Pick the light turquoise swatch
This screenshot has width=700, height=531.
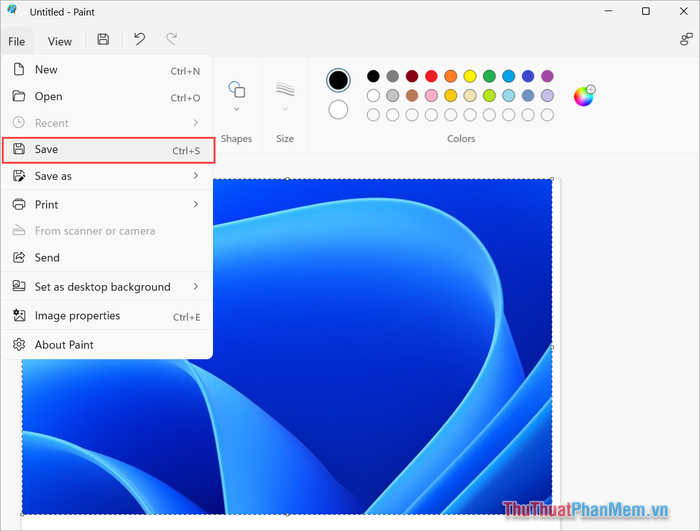click(508, 96)
